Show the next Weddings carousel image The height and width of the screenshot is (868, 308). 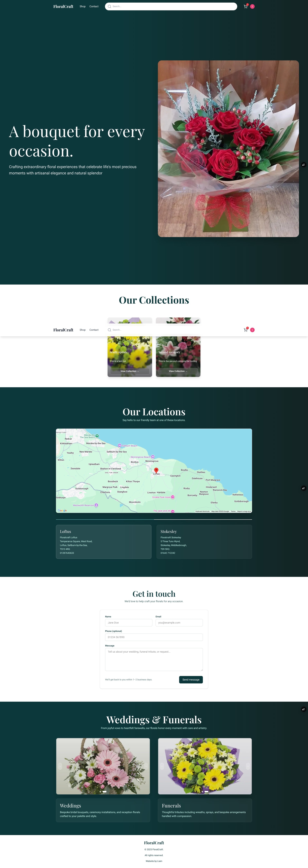click(146, 766)
